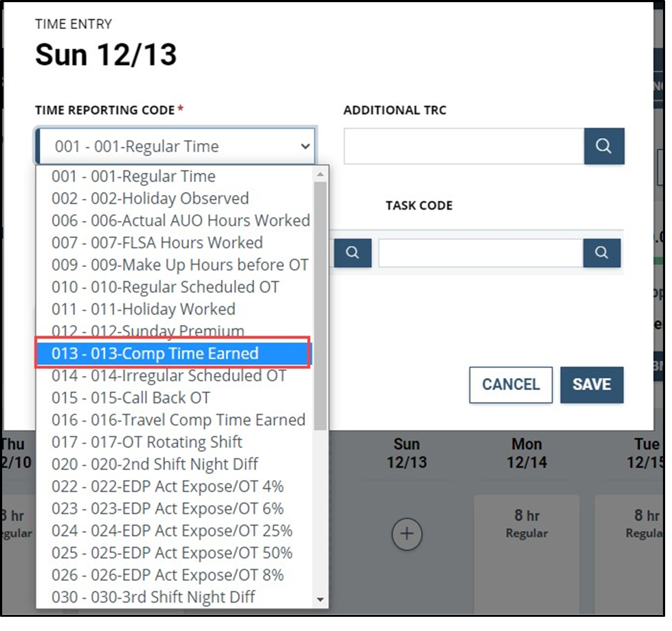Click the dark blue lookup magnifier left of Task Code
The image size is (672, 631).
click(x=353, y=253)
